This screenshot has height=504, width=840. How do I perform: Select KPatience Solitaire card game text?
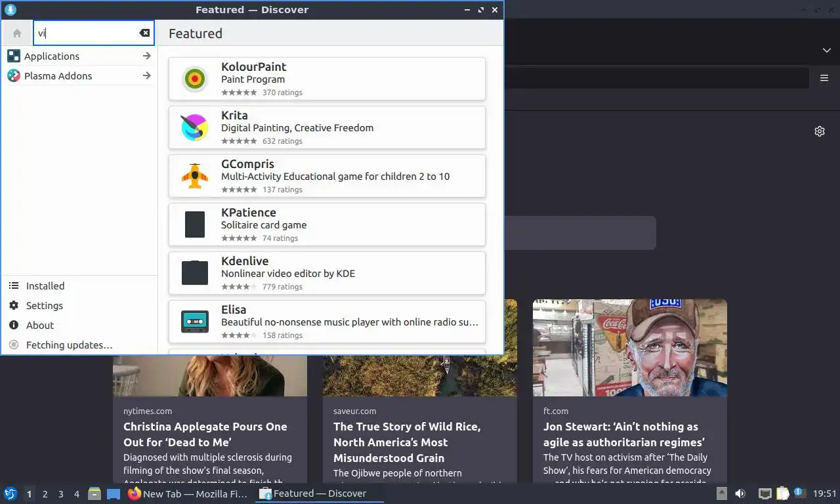click(x=264, y=225)
